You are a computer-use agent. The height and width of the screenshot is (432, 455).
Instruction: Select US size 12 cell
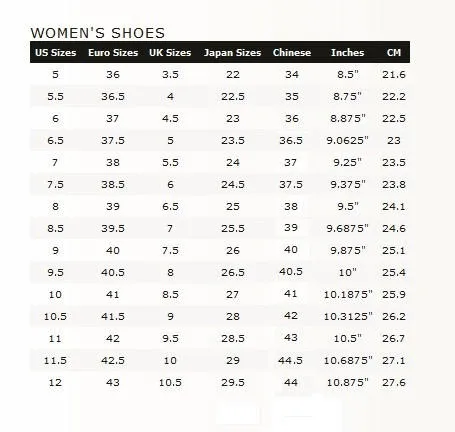[55, 383]
